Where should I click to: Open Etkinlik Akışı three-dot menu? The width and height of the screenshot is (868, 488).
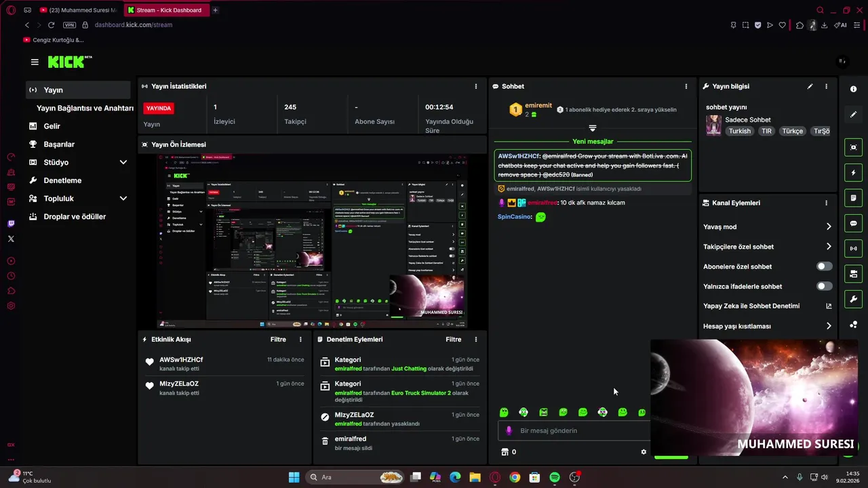(300, 340)
